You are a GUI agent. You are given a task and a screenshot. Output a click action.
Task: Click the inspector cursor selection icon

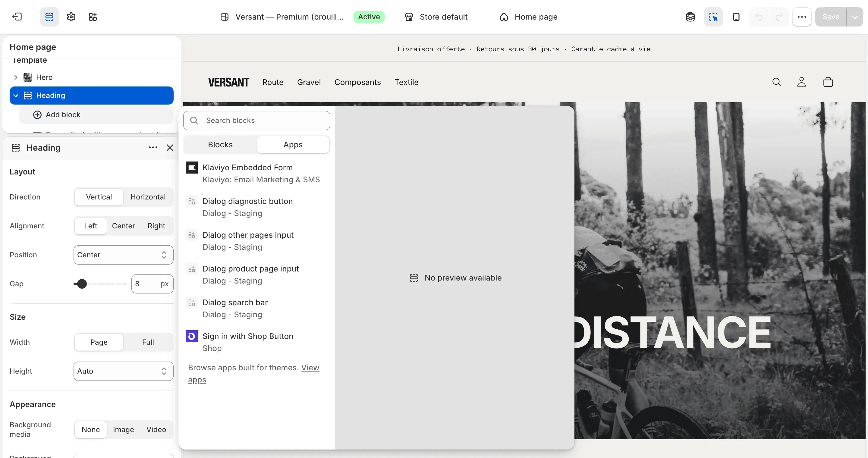click(x=713, y=17)
